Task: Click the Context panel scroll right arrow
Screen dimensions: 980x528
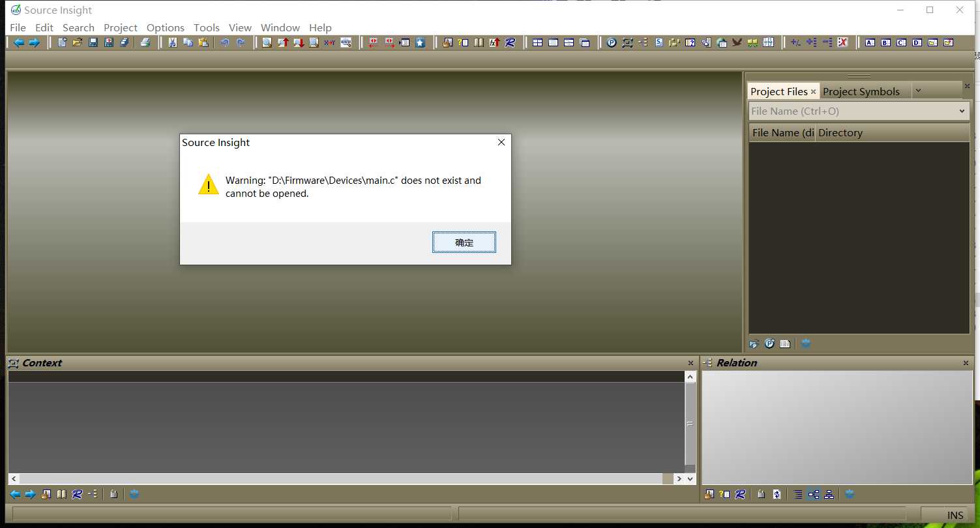Action: 679,478
